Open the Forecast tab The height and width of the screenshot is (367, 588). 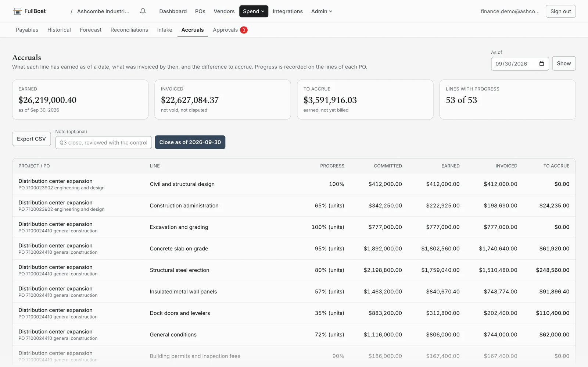[x=91, y=30]
